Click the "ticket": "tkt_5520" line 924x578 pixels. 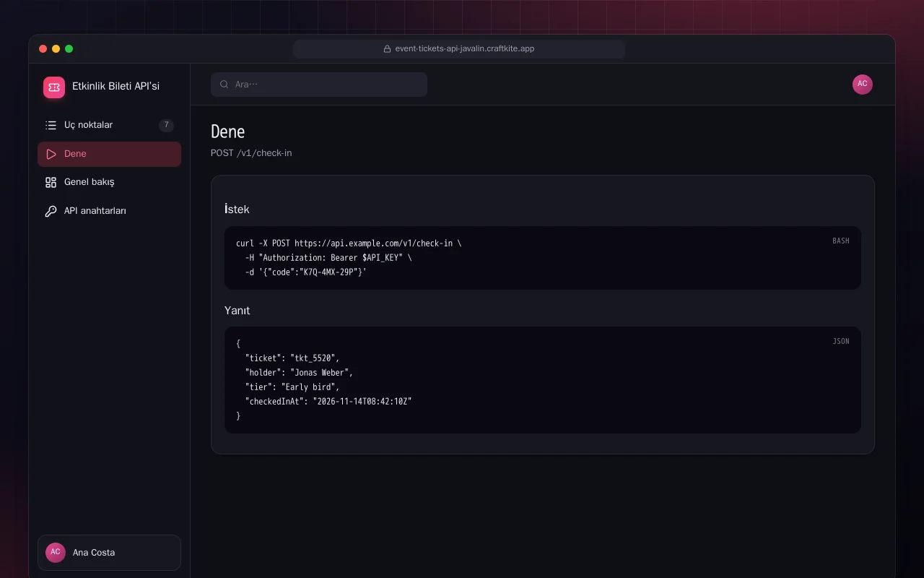click(x=292, y=358)
